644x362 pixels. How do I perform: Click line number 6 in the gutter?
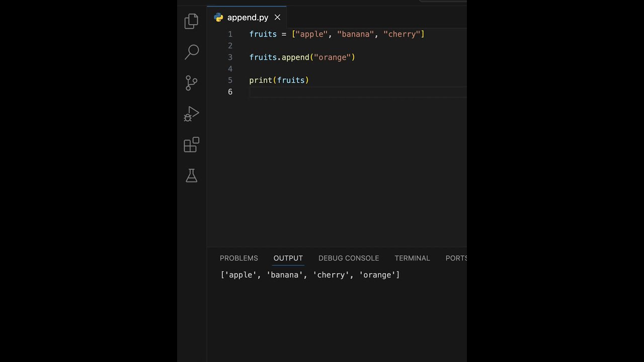230,92
